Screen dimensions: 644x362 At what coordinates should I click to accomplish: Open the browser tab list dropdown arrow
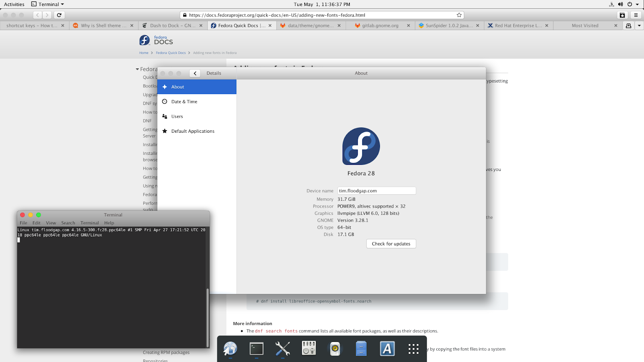pos(639,25)
